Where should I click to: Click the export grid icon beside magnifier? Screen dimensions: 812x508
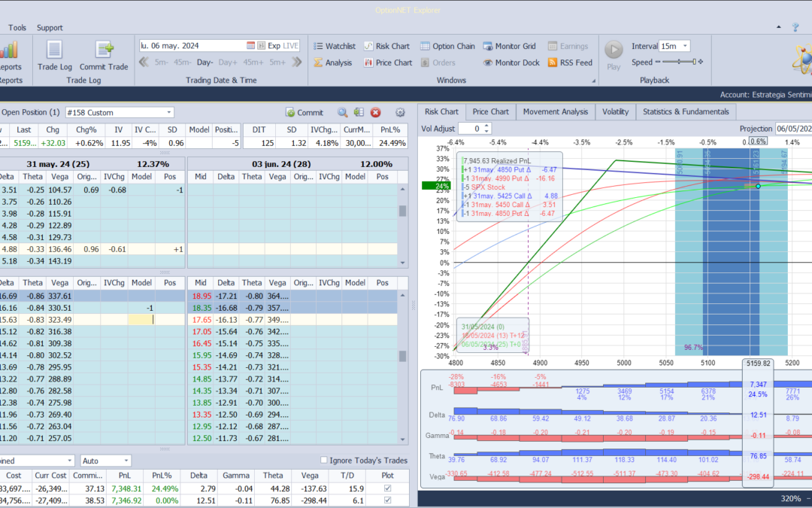click(359, 112)
